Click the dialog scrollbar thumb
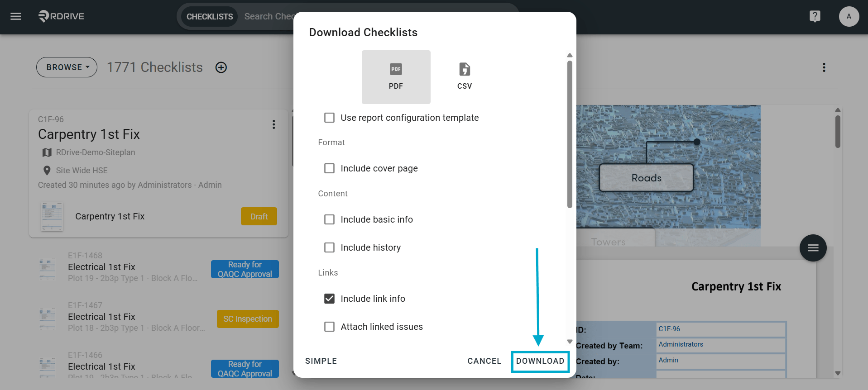This screenshot has height=390, width=868. (x=570, y=134)
